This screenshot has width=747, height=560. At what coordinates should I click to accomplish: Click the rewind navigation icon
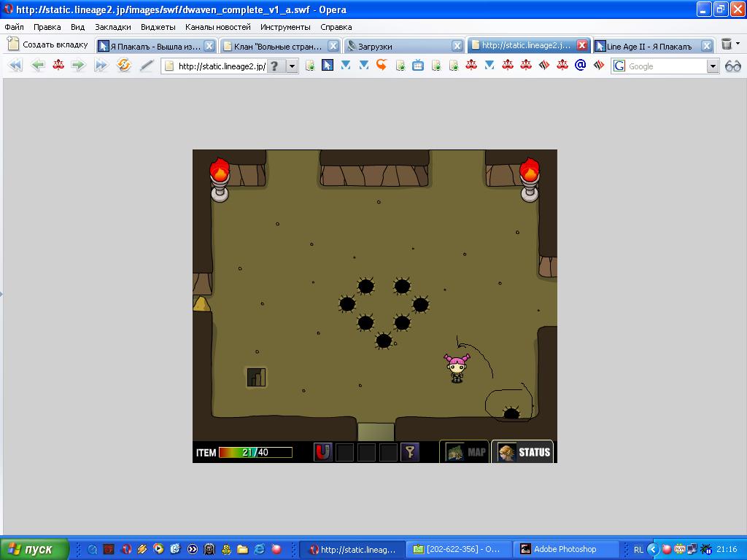[15, 65]
